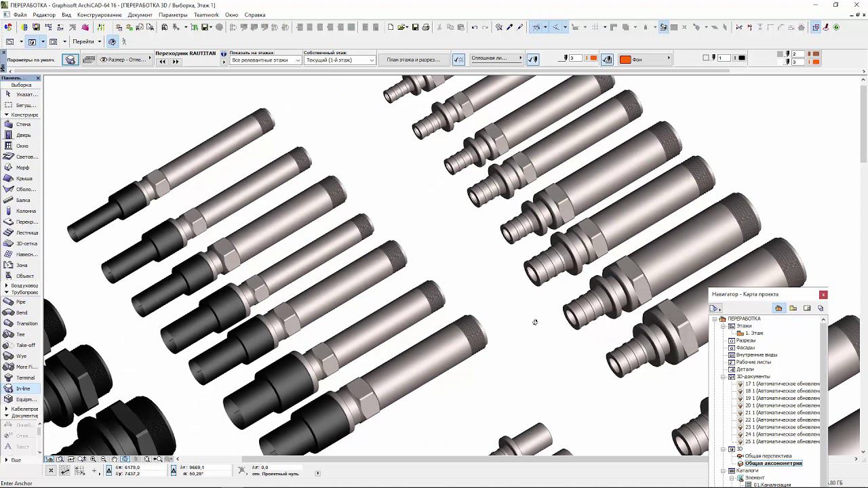Screen dimensions: 868x488
Task: Open the Перейти dropdown arrow
Action: click(99, 41)
